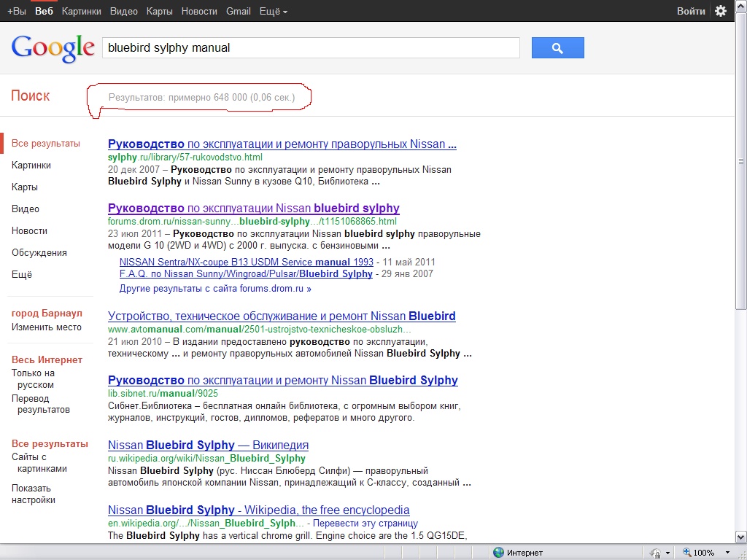Click Перевести эту страницу link

point(365,524)
